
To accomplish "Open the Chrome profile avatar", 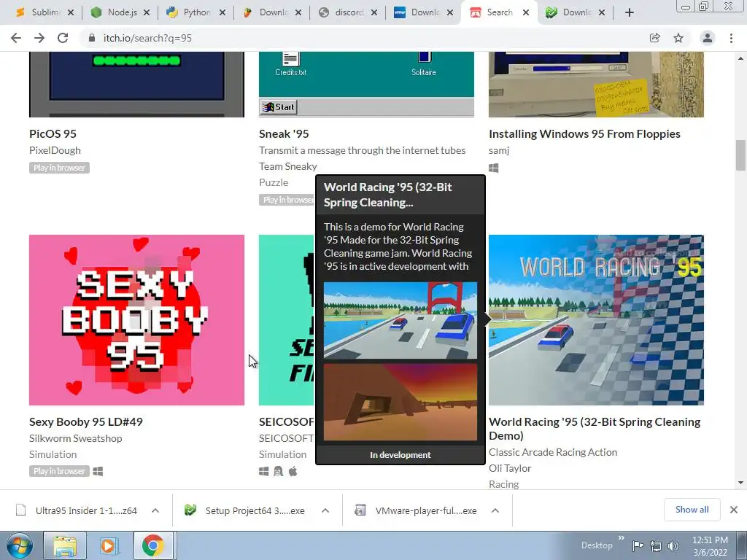I will (708, 38).
